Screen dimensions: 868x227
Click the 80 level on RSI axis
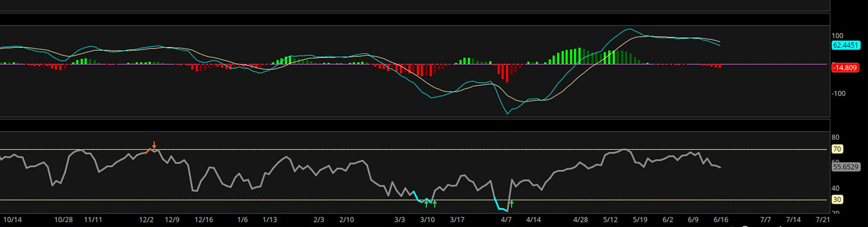[835, 137]
